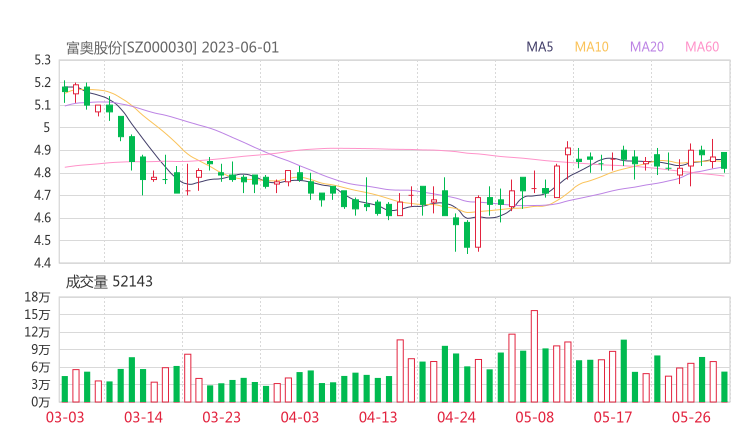Click the 4.9 price axis label
740x440 pixels.
point(42,151)
